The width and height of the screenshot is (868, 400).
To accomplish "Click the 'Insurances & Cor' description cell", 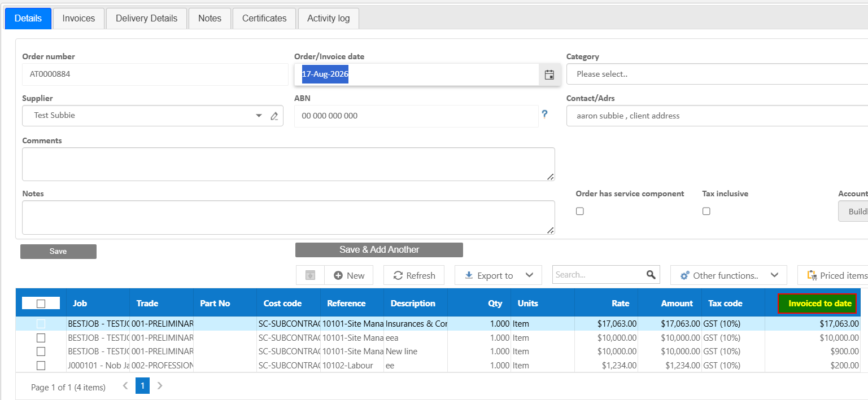I will 416,324.
